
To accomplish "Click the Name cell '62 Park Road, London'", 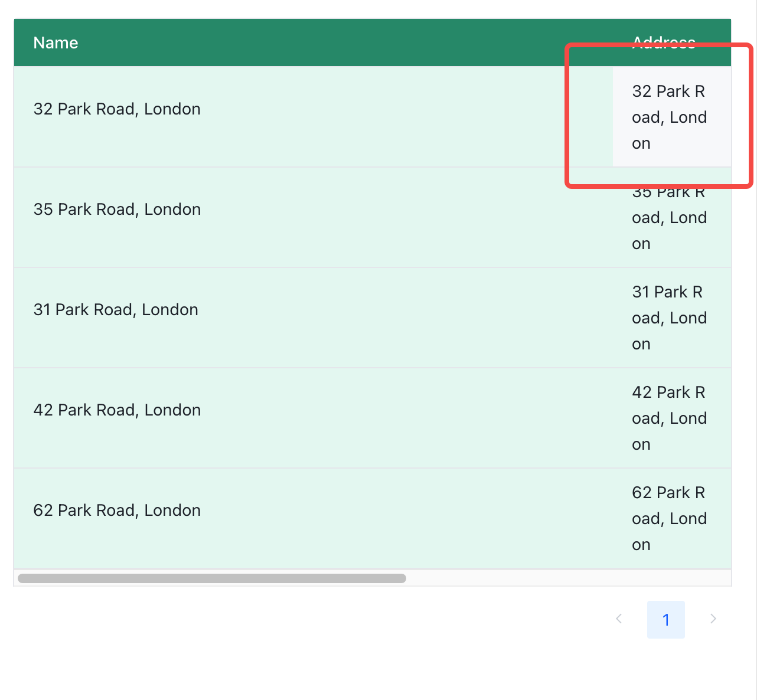I will (x=314, y=518).
